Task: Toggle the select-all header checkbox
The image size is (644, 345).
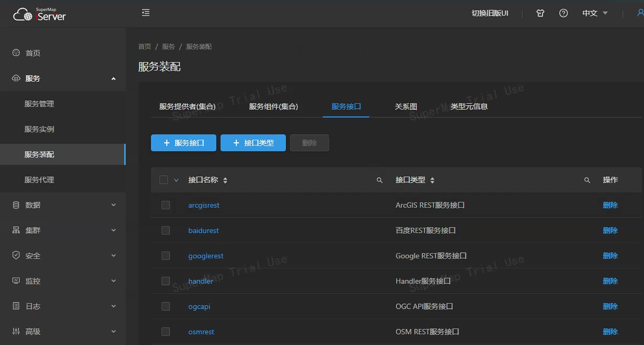Action: (x=164, y=180)
